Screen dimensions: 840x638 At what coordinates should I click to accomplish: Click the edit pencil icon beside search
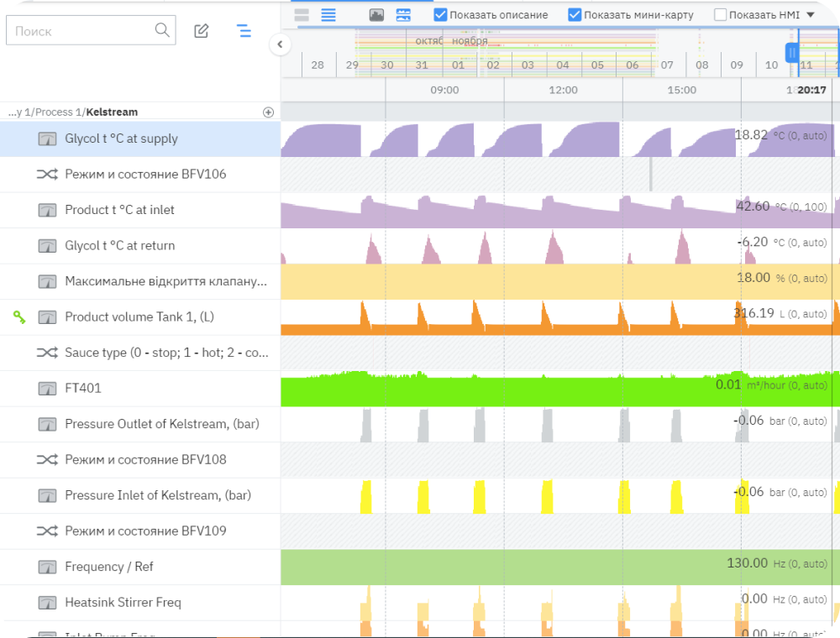click(202, 31)
